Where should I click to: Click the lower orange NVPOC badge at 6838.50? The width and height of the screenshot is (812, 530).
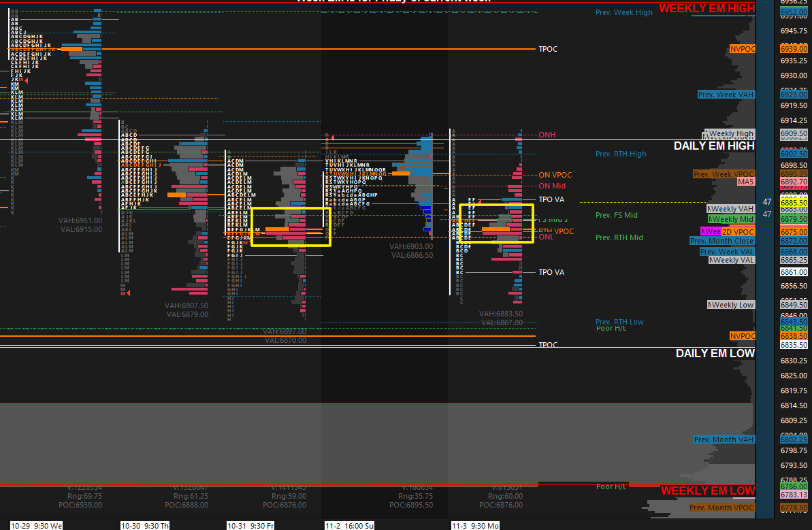tap(741, 336)
